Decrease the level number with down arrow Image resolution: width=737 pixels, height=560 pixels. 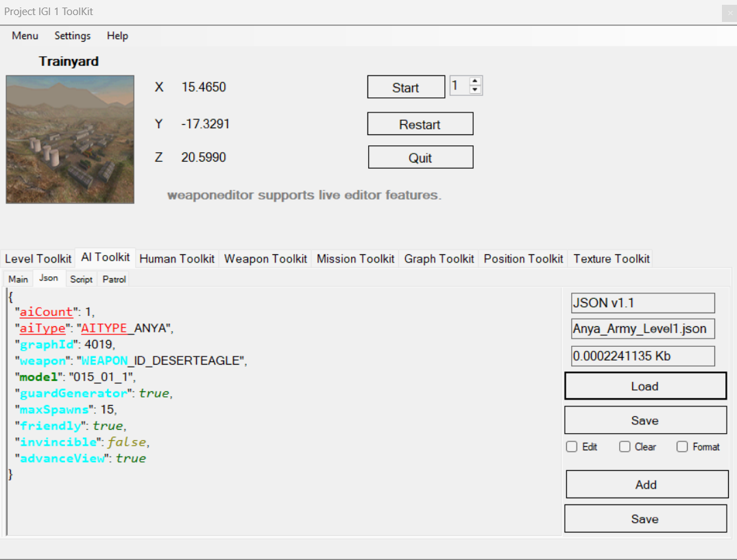(475, 90)
